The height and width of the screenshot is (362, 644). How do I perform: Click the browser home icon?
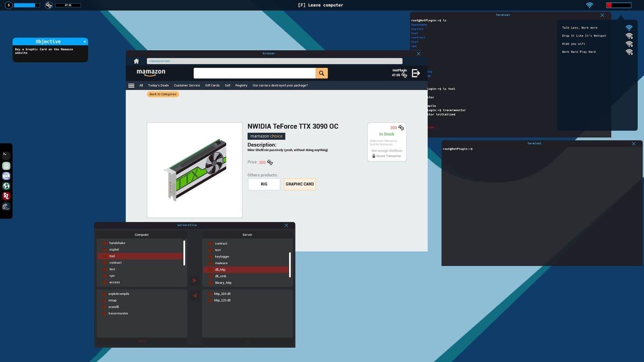(x=136, y=61)
